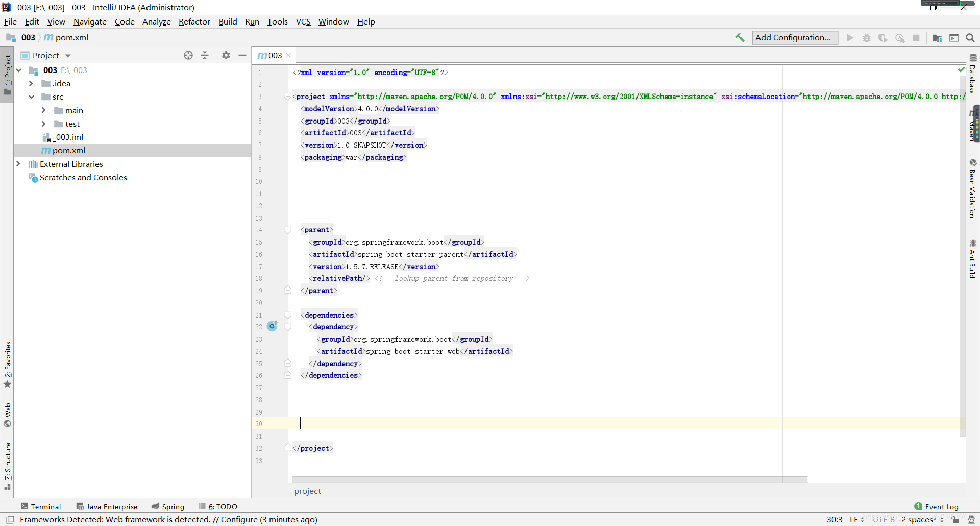Open the Project panel settings gear
This screenshot has height=526, width=980.
226,55
